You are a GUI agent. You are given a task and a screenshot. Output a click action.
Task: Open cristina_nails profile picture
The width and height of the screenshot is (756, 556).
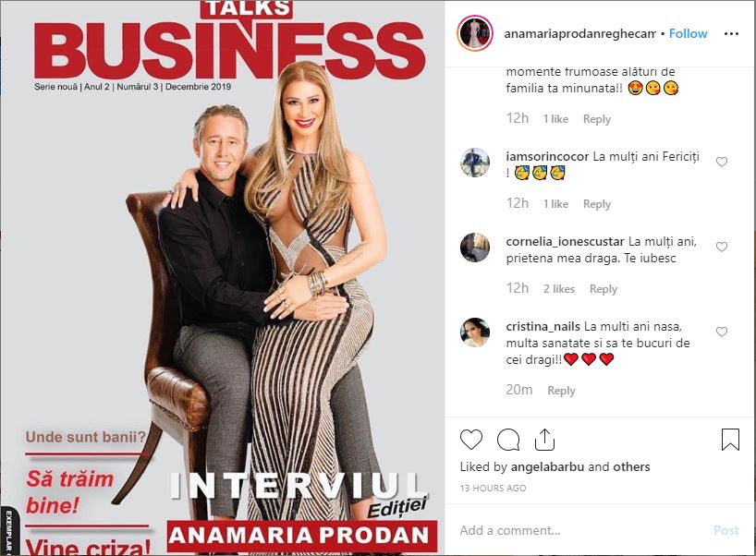pos(475,332)
